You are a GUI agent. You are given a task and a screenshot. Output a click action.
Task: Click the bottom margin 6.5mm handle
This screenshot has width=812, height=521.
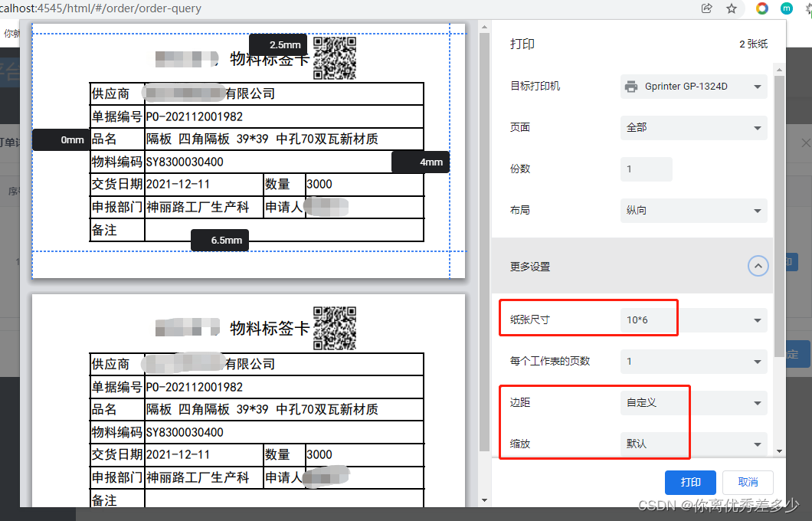220,241
